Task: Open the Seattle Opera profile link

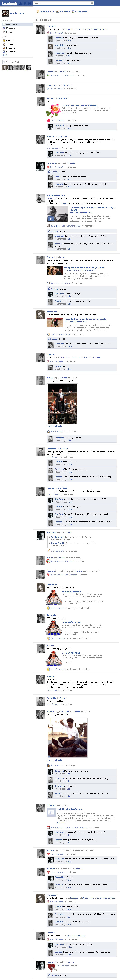Action: coord(16,13)
